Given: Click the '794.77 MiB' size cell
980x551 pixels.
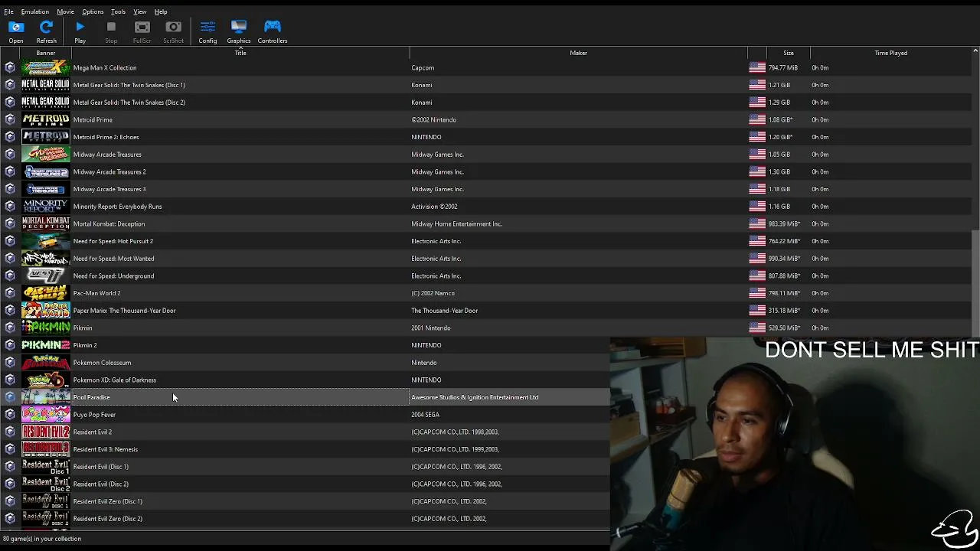Looking at the screenshot, I should (x=783, y=67).
